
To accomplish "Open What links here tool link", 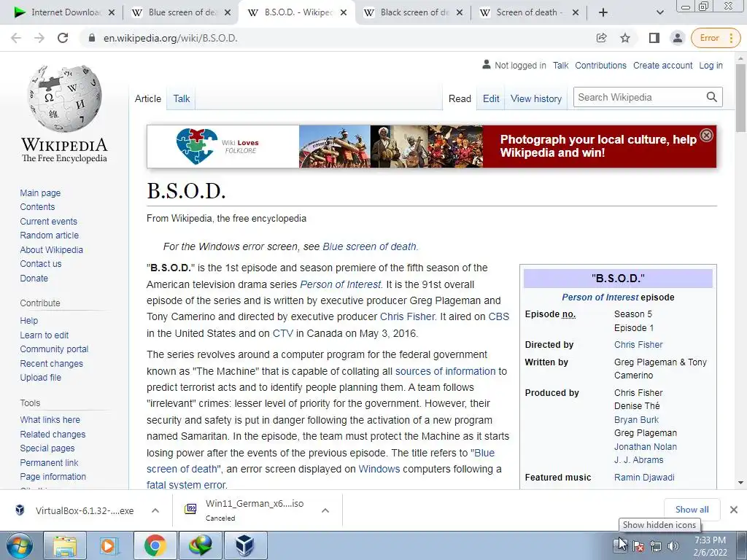I will pyautogui.click(x=50, y=419).
